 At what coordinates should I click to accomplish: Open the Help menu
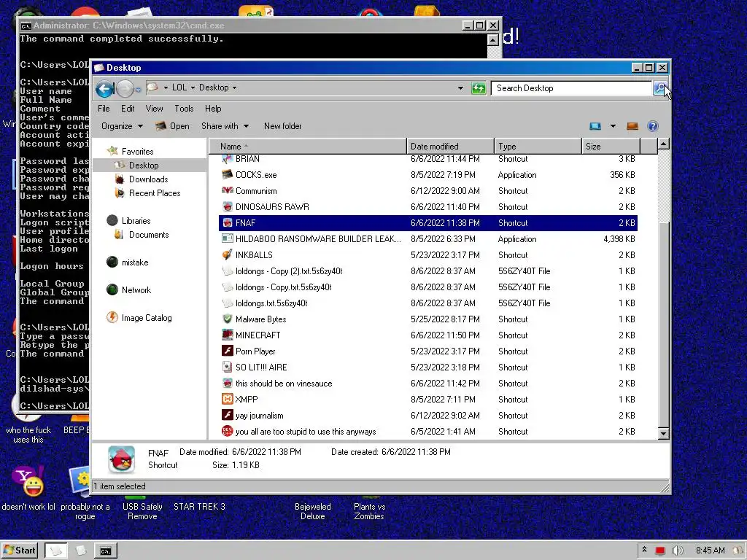pyautogui.click(x=213, y=109)
